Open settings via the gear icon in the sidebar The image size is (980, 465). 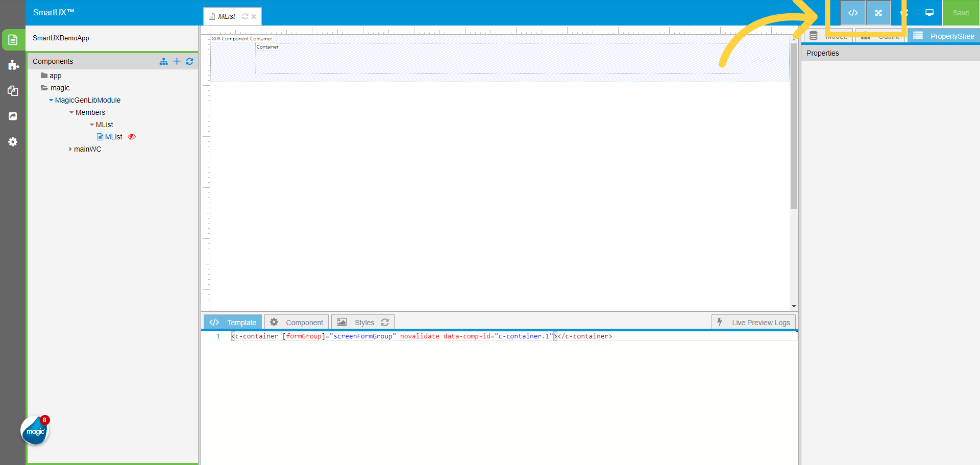(13, 142)
